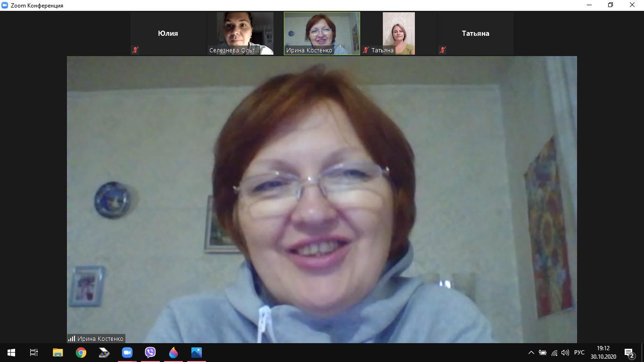Image resolution: width=644 pixels, height=362 pixels.
Task: Click the main speaker video area
Action: click(x=322, y=199)
